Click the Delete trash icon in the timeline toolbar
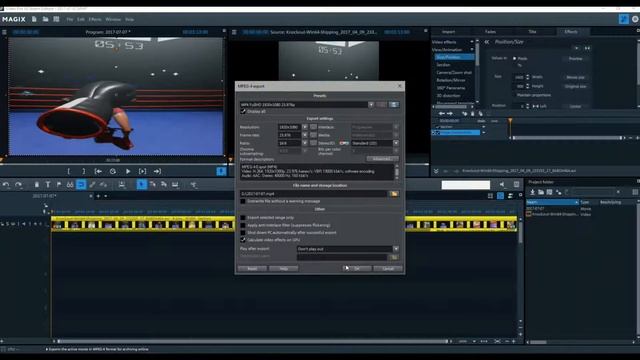Screen dimensions: 640x360 (x=37, y=185)
